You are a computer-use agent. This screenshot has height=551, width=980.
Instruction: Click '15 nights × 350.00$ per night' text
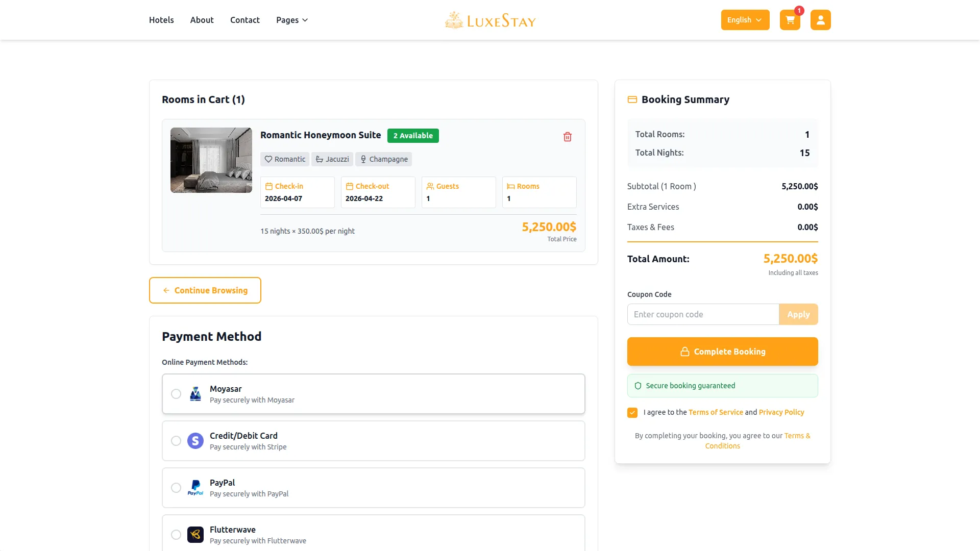tap(307, 231)
